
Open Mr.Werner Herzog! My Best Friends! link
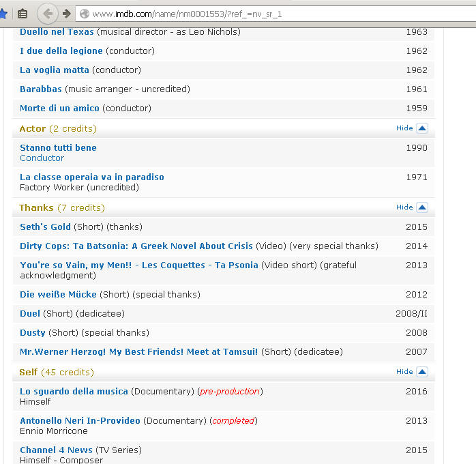pyautogui.click(x=138, y=352)
